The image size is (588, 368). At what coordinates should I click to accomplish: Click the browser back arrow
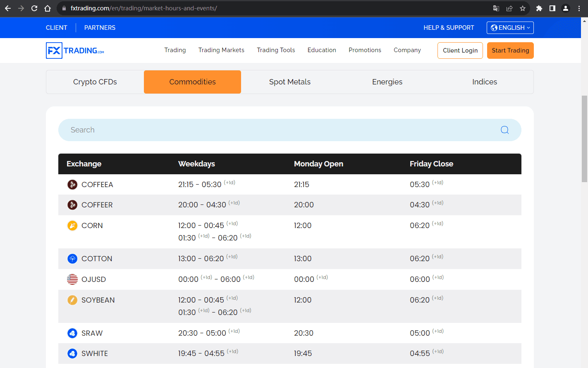tap(8, 8)
